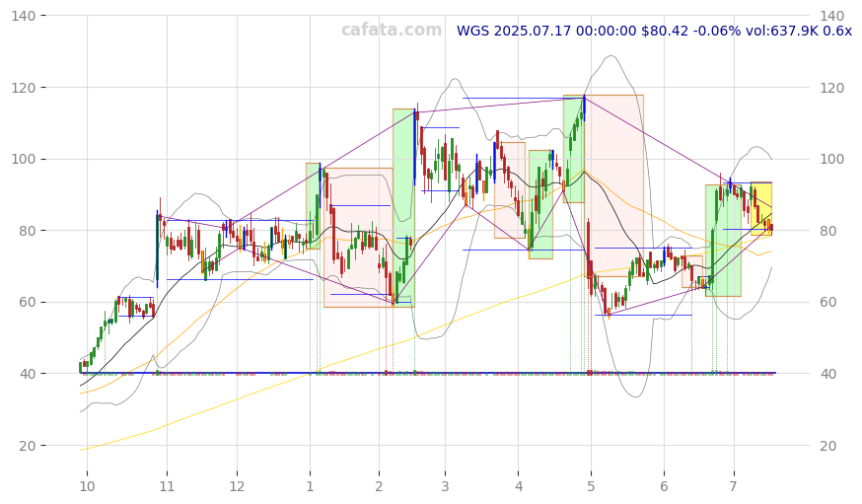Click the 140 label on right axis
Image resolution: width=862 pixels, height=504 pixels.
[x=831, y=16]
